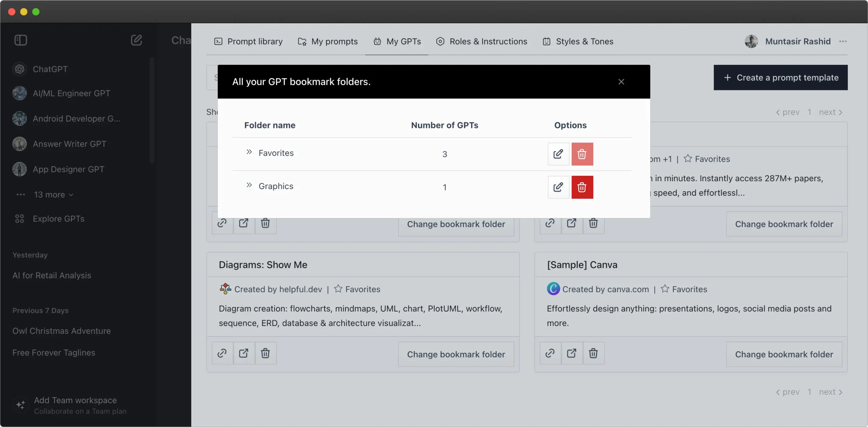The image size is (868, 427).
Task: Open the three-dot menu beside Muntasir Rashid
Action: (843, 41)
